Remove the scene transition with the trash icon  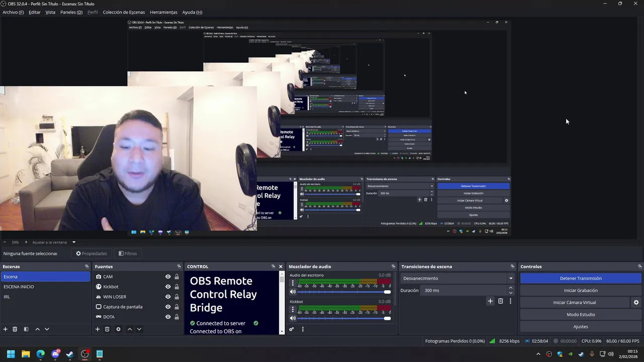501,301
